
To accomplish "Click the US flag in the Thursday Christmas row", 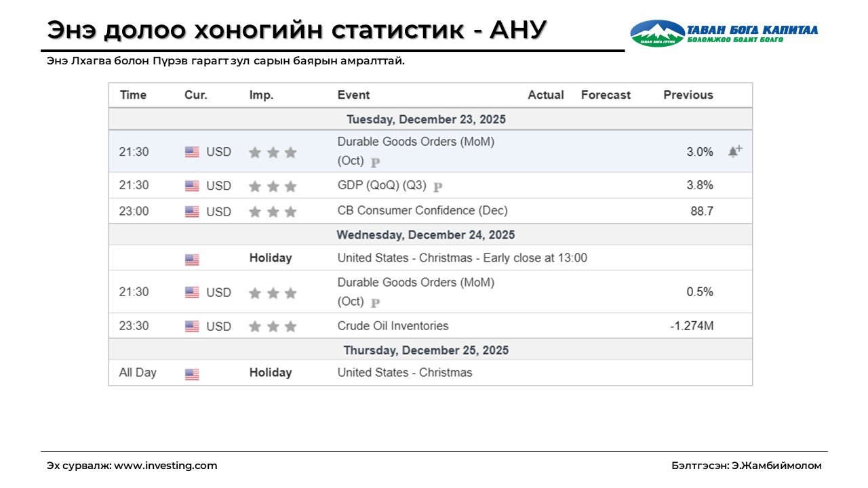I will pyautogui.click(x=192, y=373).
